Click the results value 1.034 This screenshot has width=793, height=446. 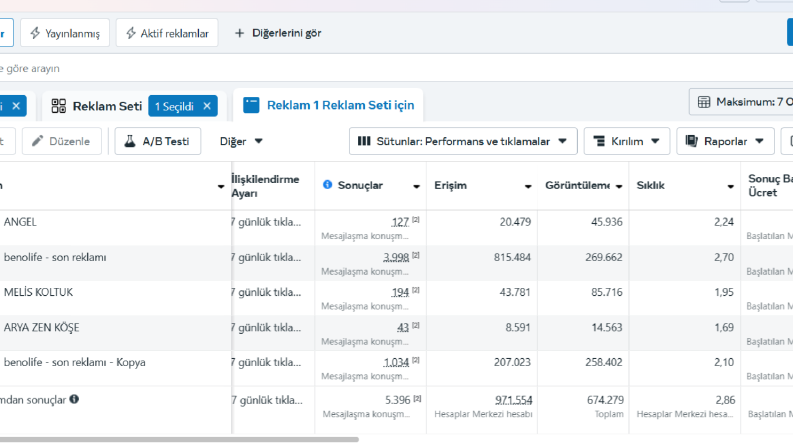pyautogui.click(x=396, y=363)
